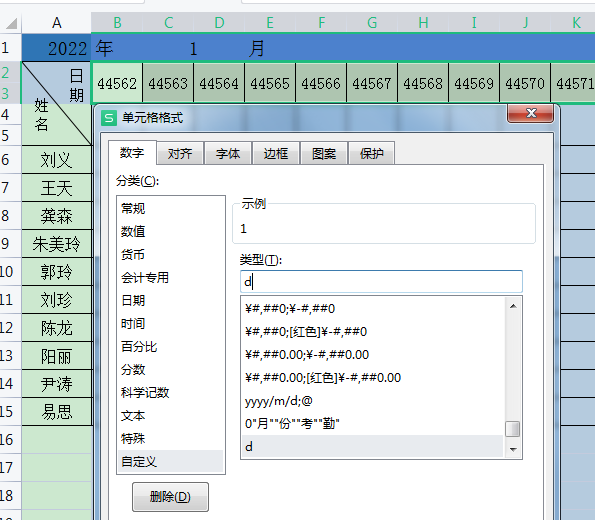Click the name cell 朱美玲

point(57,244)
